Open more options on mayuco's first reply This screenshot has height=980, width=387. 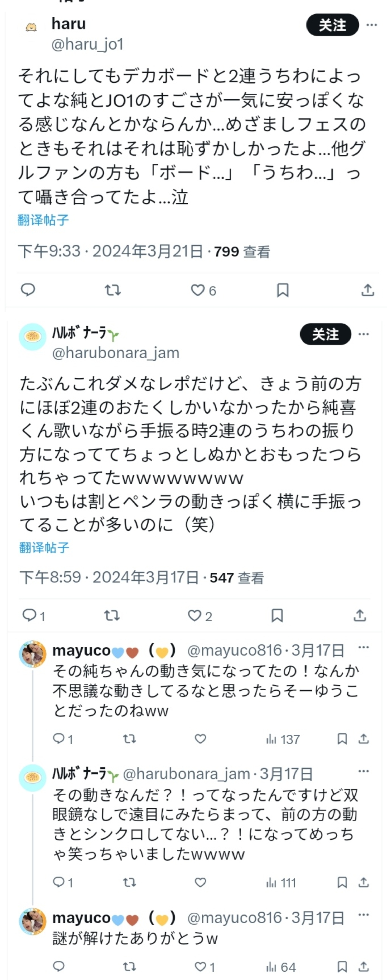tap(363, 648)
